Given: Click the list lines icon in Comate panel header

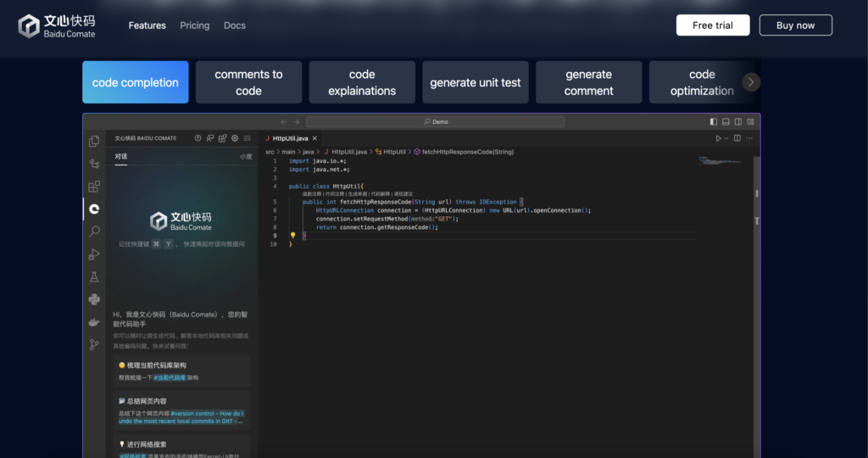Looking at the screenshot, I should coord(247,138).
